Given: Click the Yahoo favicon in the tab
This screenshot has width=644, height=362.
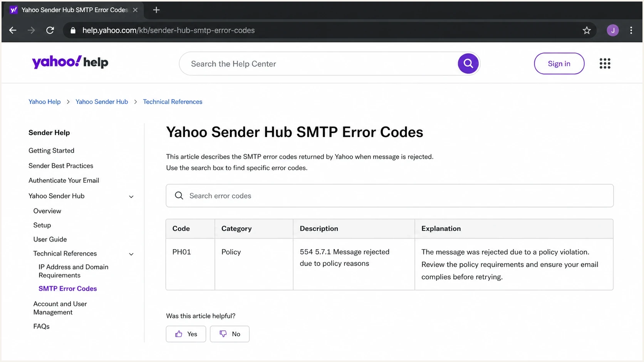Looking at the screenshot, I should [13, 10].
